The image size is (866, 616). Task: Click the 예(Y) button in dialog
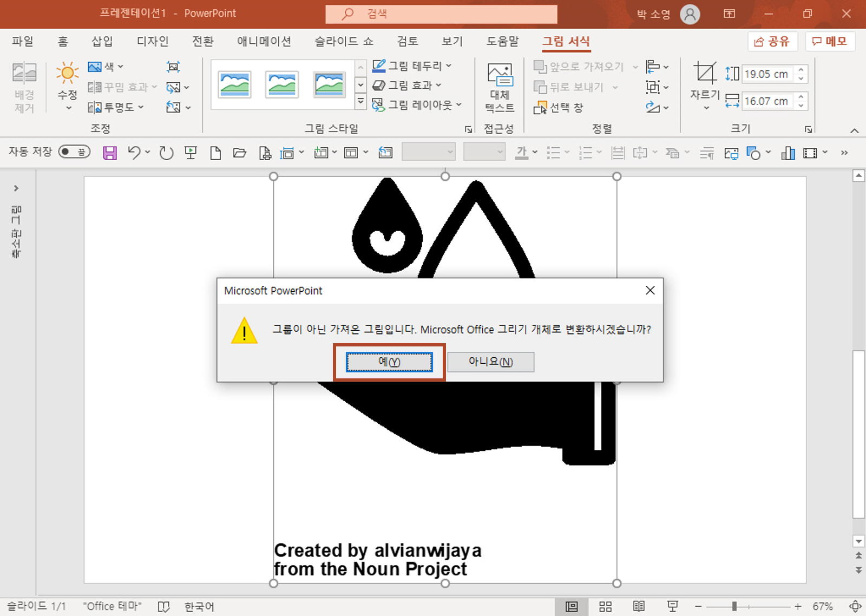pos(389,362)
